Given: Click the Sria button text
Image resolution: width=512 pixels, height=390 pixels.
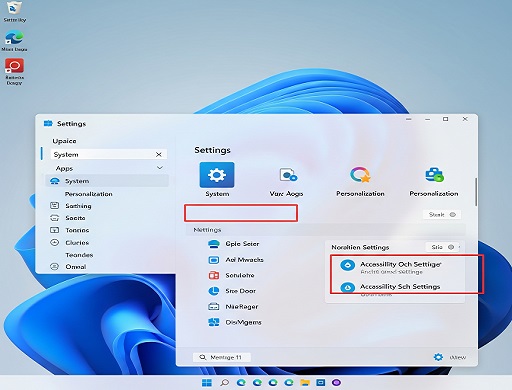Looking at the screenshot, I should coord(437,247).
